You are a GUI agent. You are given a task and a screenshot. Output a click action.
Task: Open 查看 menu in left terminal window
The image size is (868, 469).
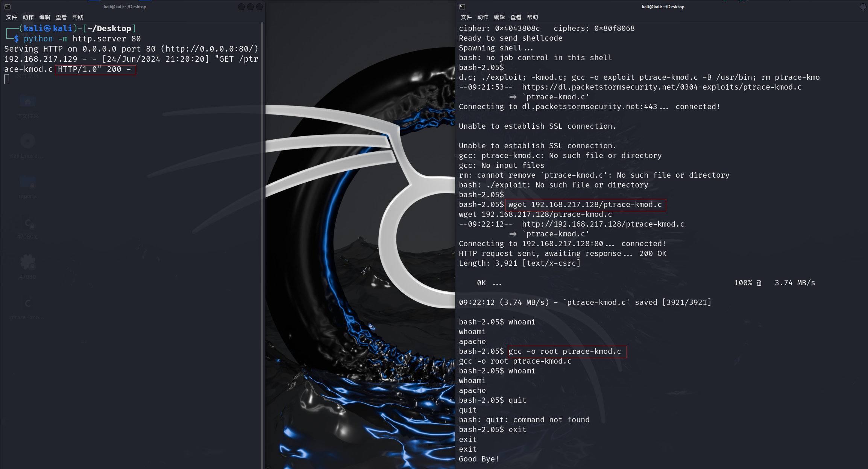(61, 17)
